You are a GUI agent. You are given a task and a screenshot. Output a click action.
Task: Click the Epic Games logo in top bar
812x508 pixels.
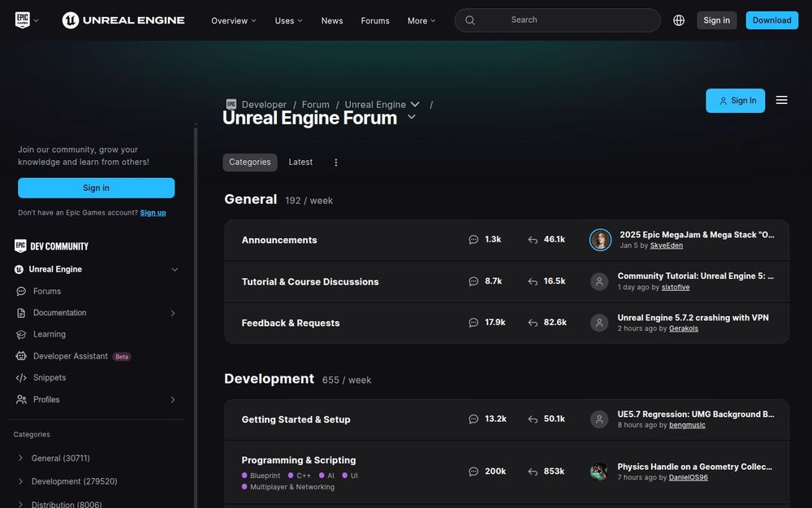(22, 20)
